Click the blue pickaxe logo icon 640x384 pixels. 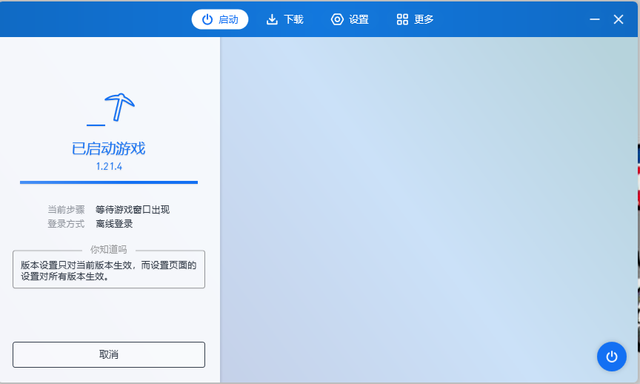click(x=111, y=109)
